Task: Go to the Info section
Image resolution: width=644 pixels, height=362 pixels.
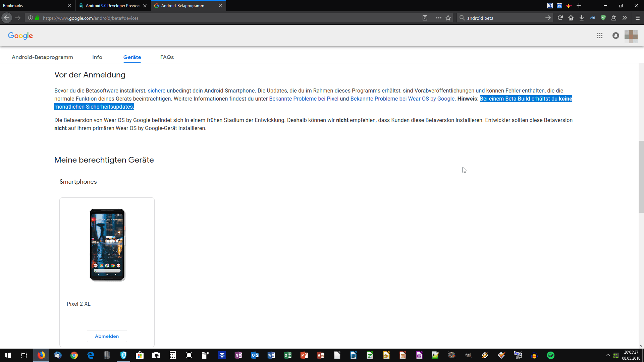Action: 97,57
